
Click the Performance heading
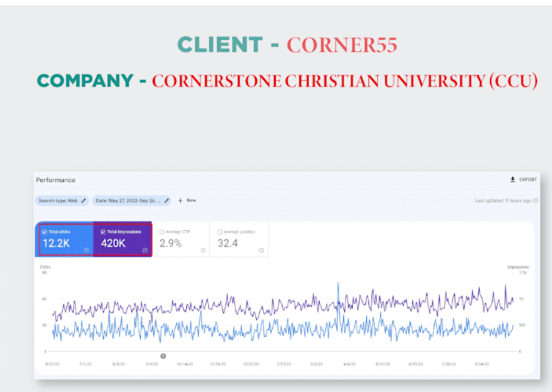pos(55,180)
